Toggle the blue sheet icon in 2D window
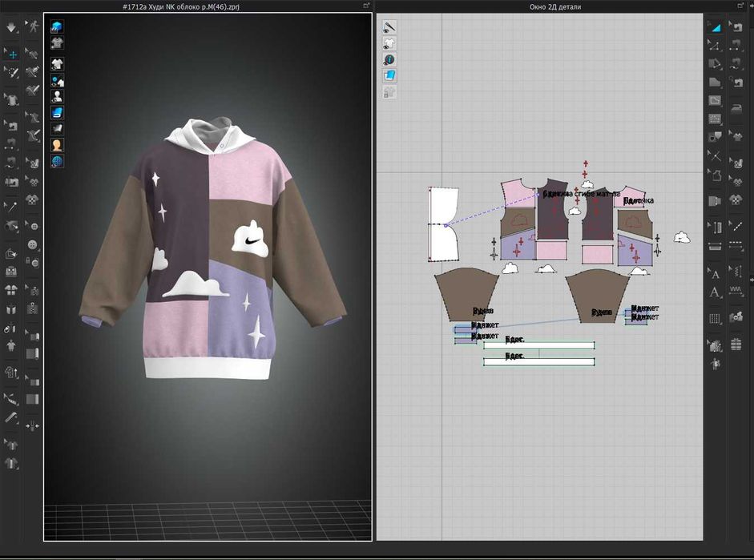The width and height of the screenshot is (754, 560). (389, 76)
